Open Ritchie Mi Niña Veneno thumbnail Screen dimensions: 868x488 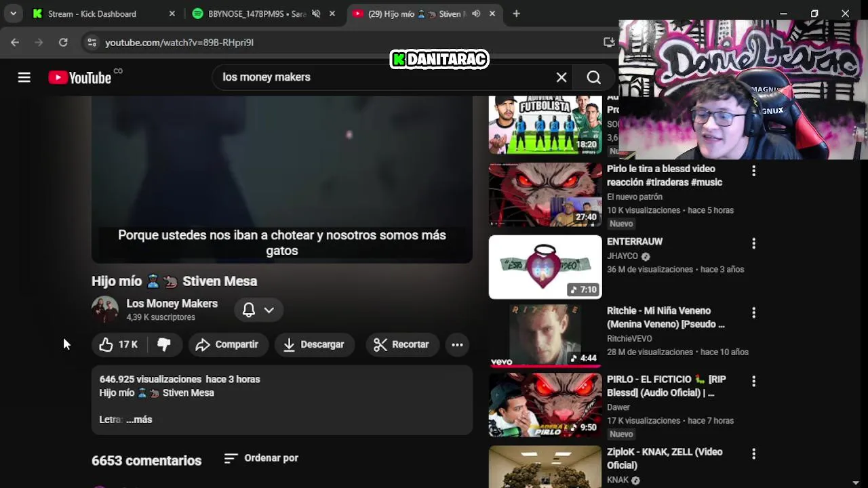(x=545, y=336)
